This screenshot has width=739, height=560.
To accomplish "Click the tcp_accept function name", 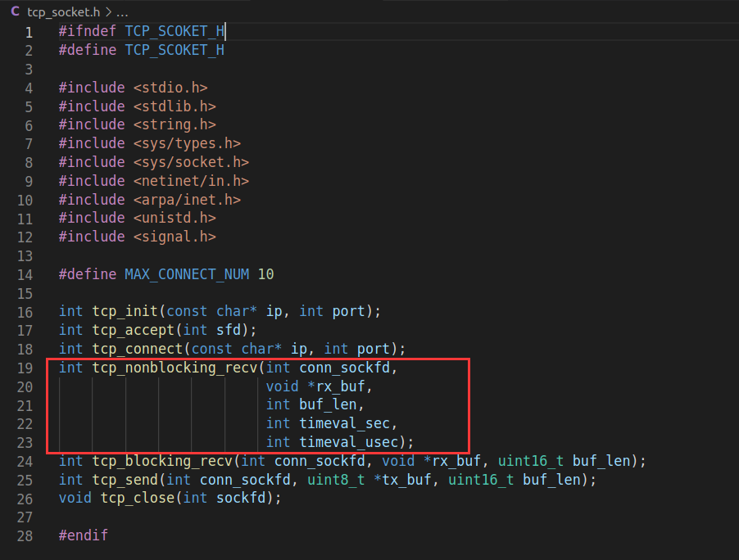I will pos(133,330).
